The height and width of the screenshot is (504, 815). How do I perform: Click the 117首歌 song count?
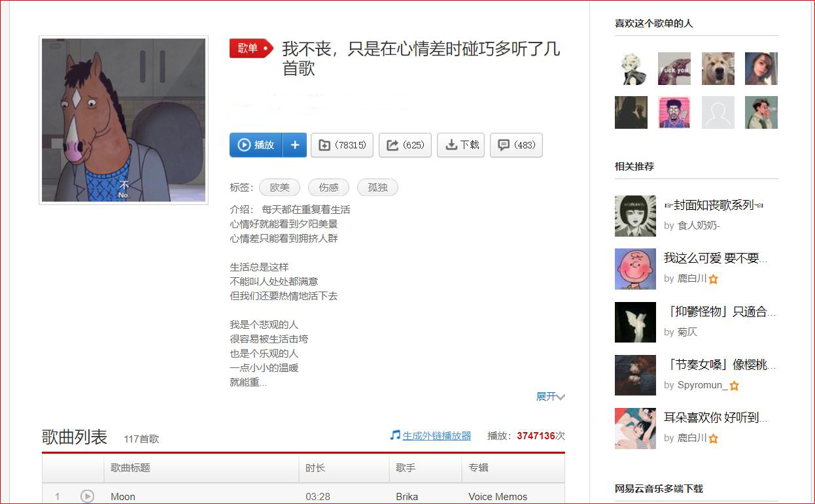point(141,439)
